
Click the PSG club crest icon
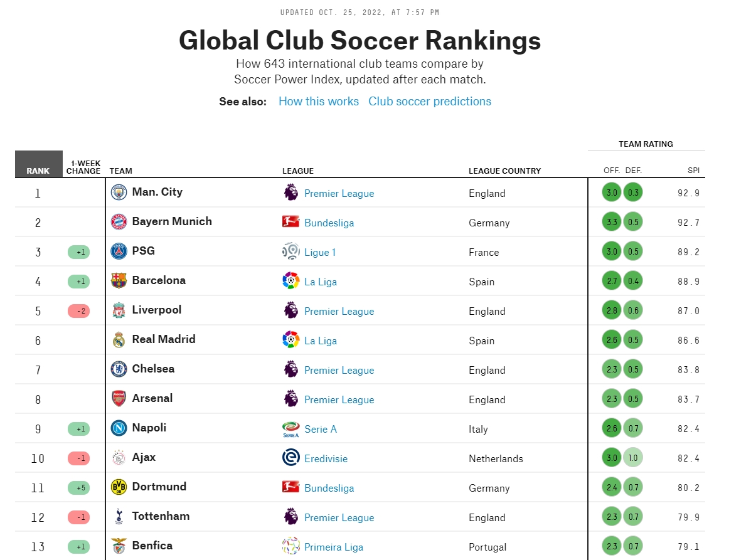point(119,251)
